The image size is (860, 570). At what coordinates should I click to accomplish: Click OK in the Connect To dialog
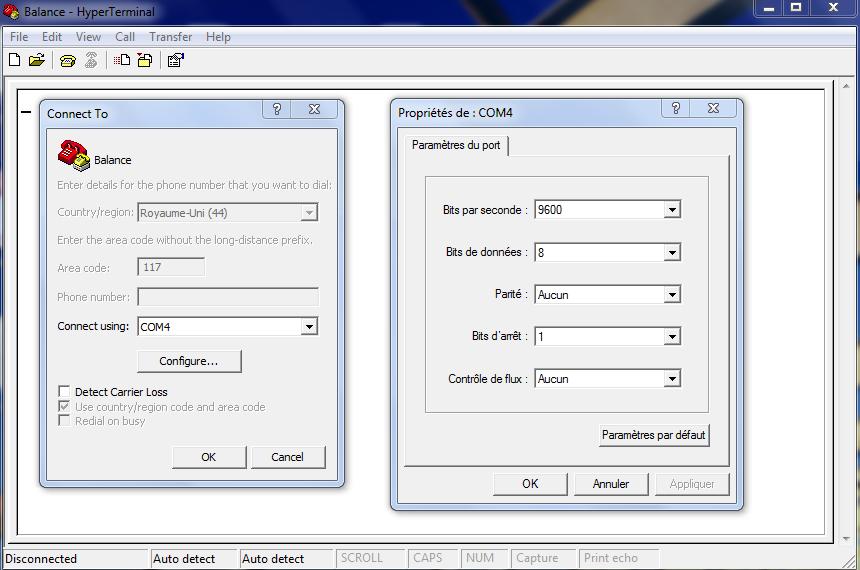pos(208,457)
